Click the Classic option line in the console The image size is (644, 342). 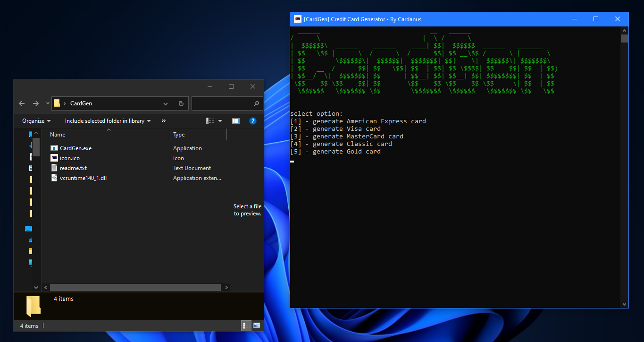point(341,144)
